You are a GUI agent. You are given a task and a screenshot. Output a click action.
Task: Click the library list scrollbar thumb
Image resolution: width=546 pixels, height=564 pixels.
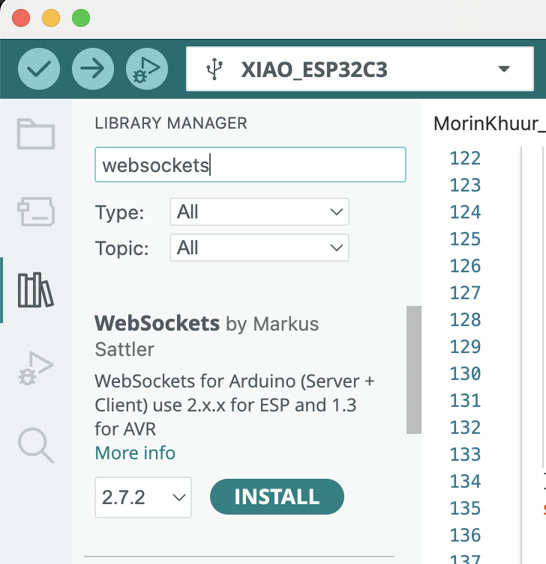(414, 370)
